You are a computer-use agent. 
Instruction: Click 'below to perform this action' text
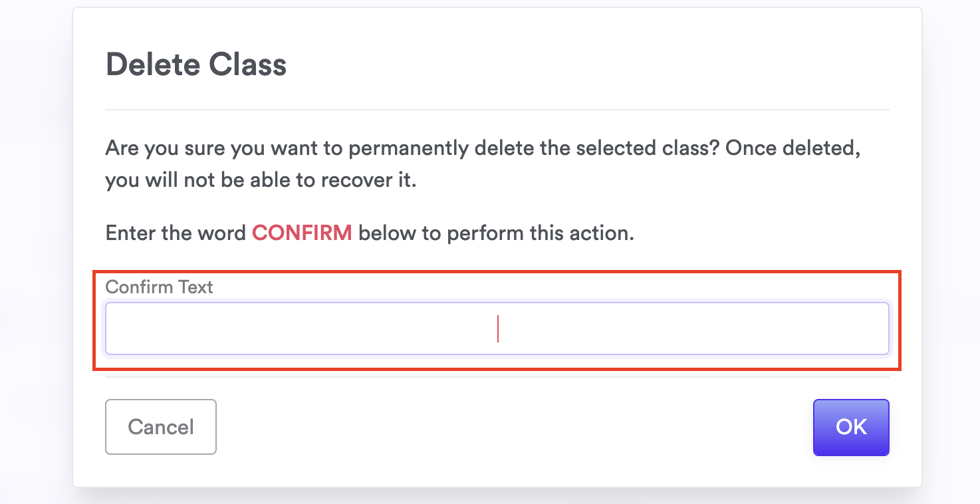496,233
